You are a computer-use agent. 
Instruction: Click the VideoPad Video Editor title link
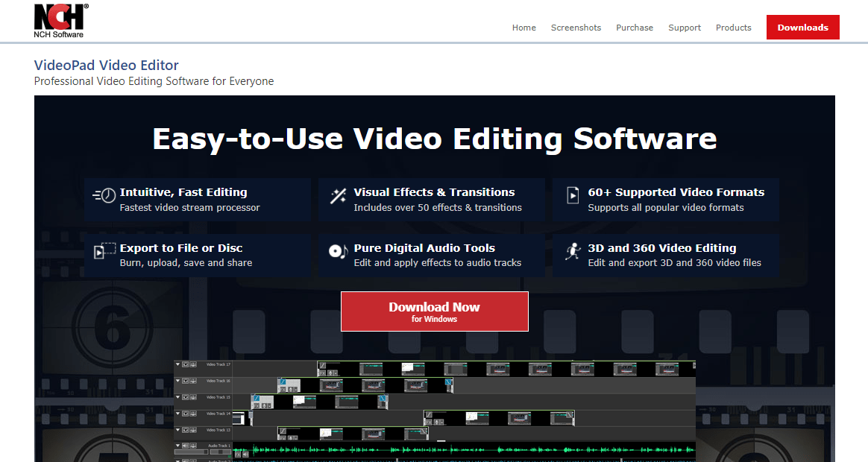pyautogui.click(x=107, y=66)
